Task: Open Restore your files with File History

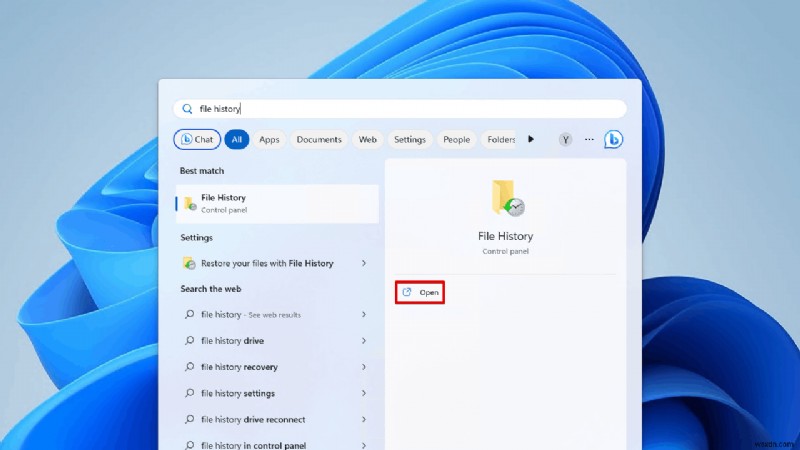Action: pyautogui.click(x=276, y=263)
